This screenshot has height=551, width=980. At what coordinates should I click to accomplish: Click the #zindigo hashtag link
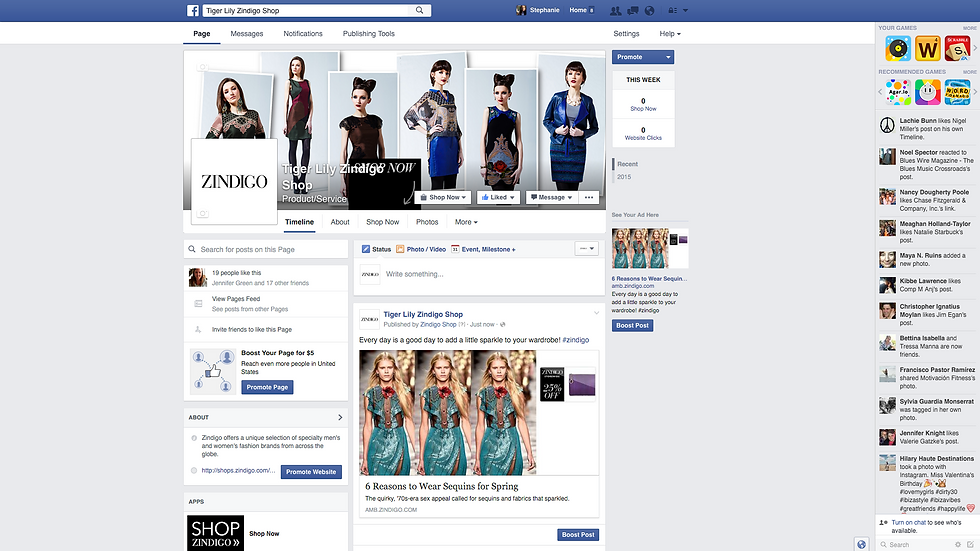(575, 340)
